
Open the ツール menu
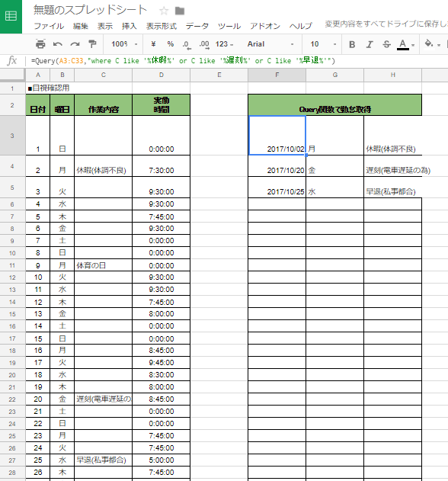[229, 26]
